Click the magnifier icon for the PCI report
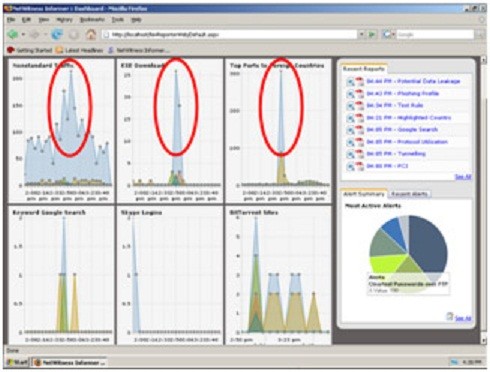The width and height of the screenshot is (490, 372). click(350, 166)
